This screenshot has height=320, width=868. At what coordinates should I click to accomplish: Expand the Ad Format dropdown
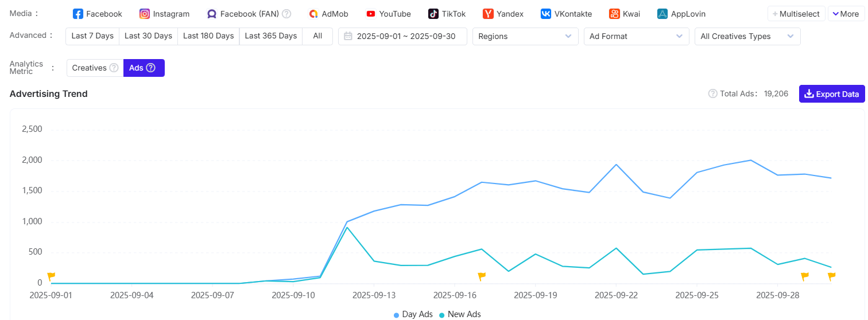pyautogui.click(x=636, y=36)
